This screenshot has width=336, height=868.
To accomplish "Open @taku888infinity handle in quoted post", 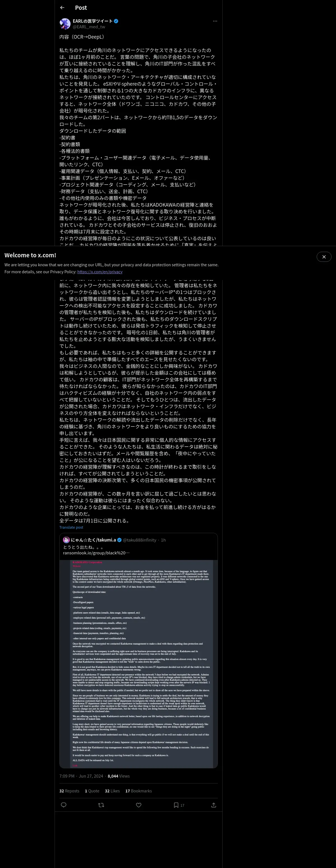I will (x=139, y=540).
